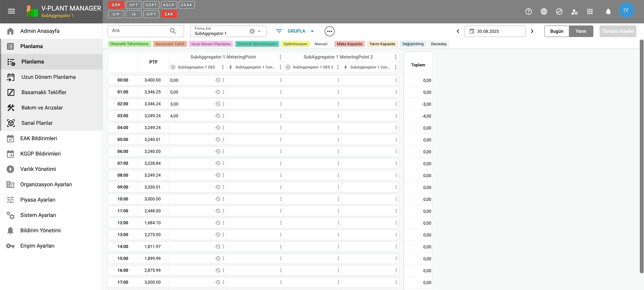Click the history icon in the 00:00 row
The image size is (644, 290).
pyautogui.click(x=218, y=80)
